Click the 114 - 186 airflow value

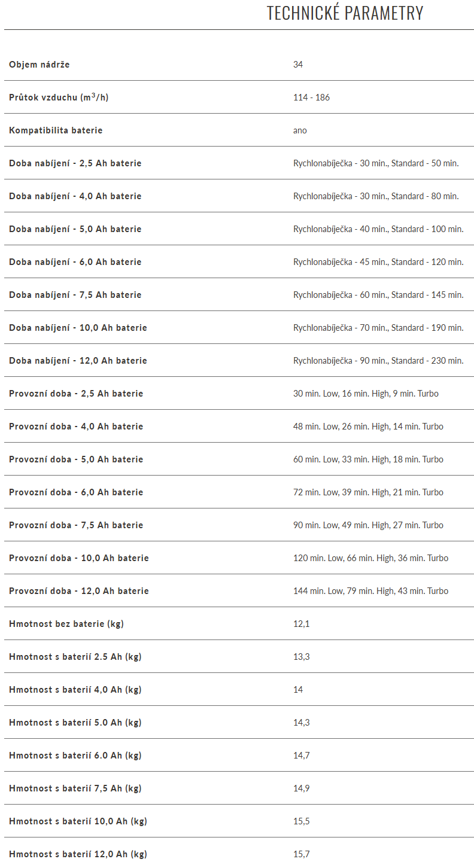pos(311,98)
